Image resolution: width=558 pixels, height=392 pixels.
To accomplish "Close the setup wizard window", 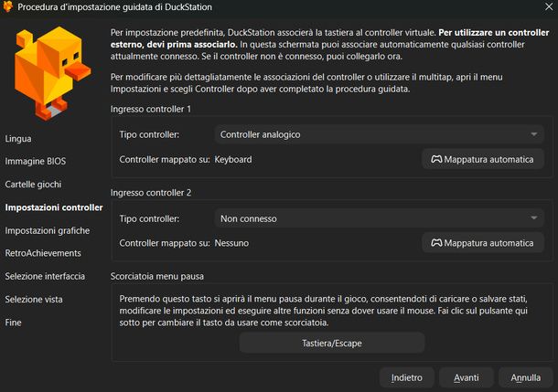I will 549,6.
